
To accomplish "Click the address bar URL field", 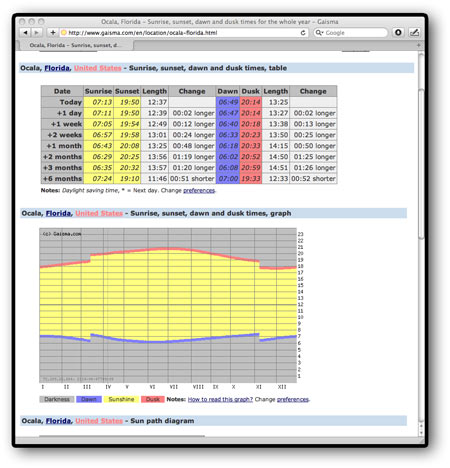I will coord(183,33).
